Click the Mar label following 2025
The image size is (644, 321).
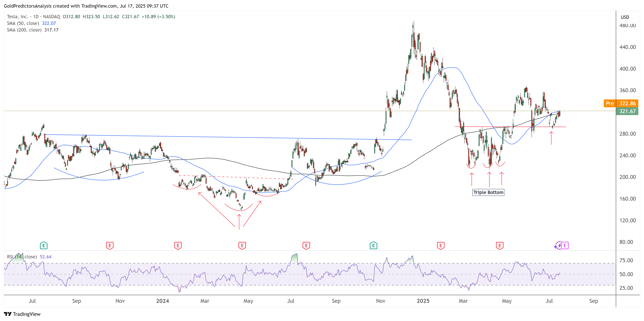pyautogui.click(x=463, y=301)
